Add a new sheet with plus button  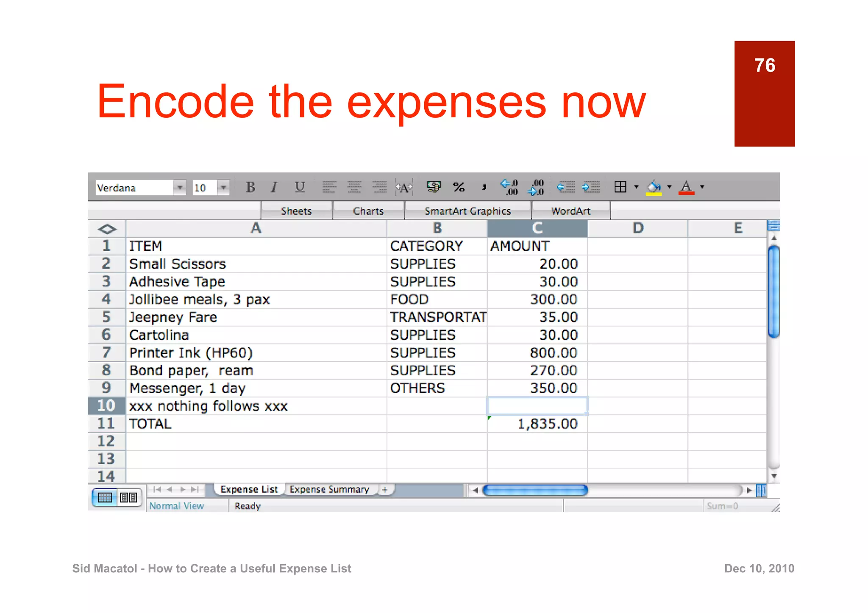tap(385, 490)
